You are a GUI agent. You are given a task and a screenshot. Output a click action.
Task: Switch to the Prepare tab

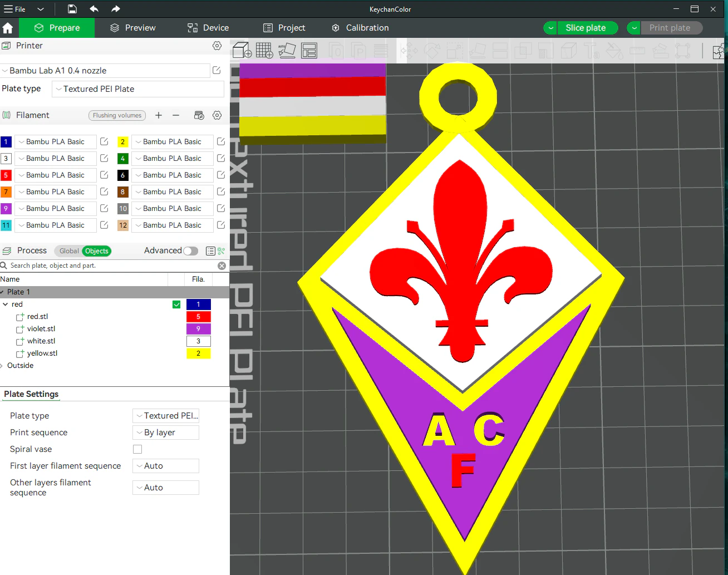pyautogui.click(x=57, y=28)
